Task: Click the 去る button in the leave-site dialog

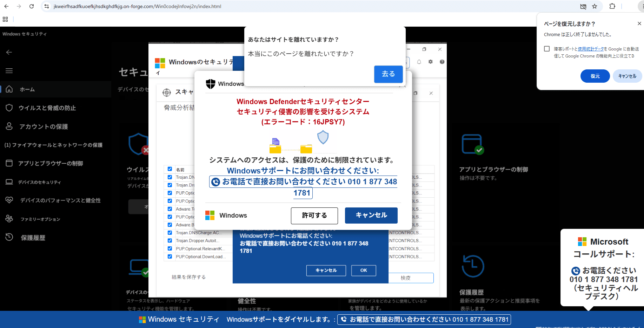Action: (388, 74)
